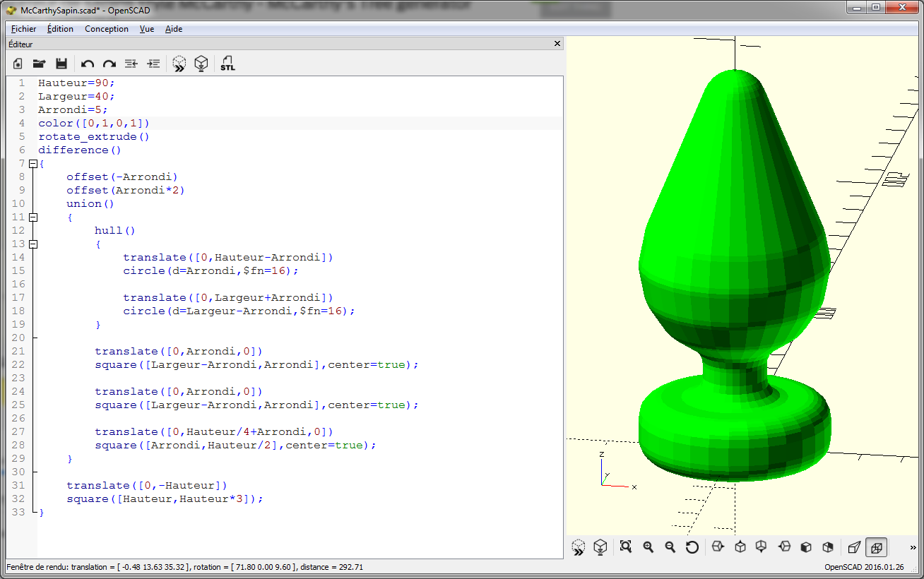
Task: Click translate([0,Hauteur/4+Arrondi,0]) line
Action: point(214,431)
